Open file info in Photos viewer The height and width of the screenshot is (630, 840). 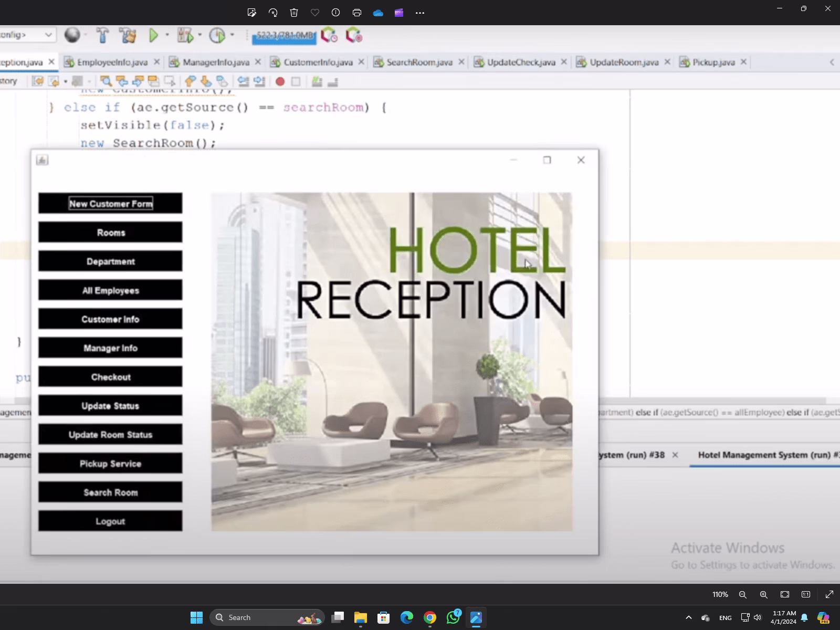[x=336, y=13]
